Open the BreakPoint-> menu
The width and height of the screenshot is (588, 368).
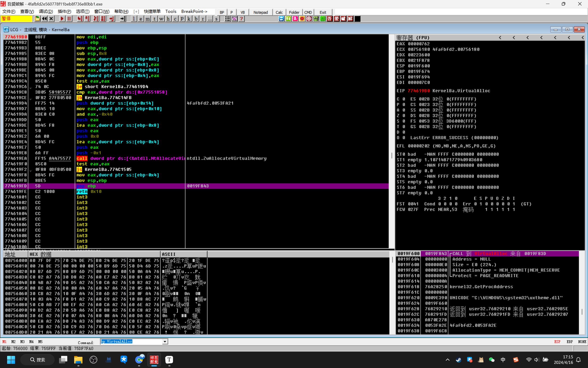click(x=194, y=11)
